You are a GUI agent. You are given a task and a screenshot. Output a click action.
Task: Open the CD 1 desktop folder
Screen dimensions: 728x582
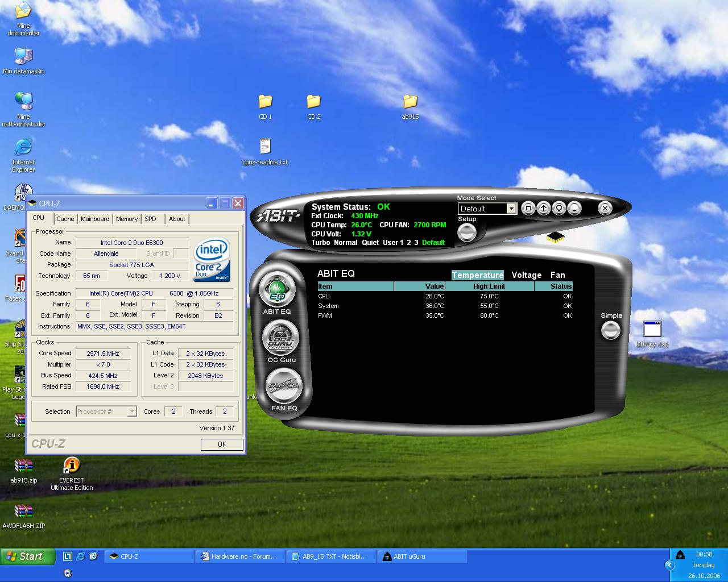266,107
